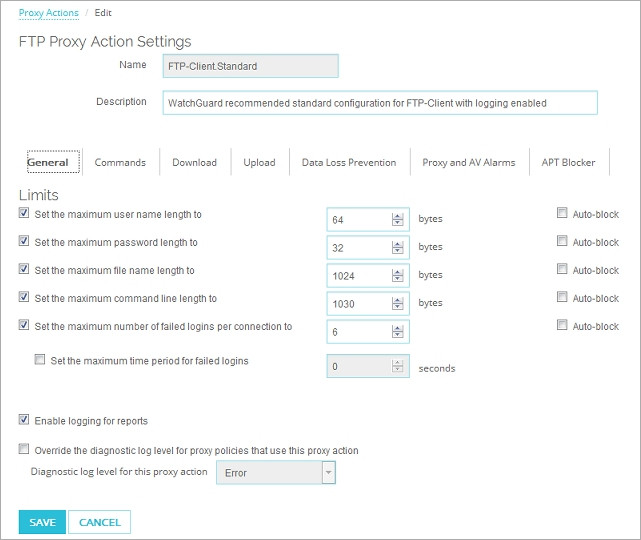Screen dimensions: 641x540
Task: Follow the Proxy Actions breadcrumb link
Action: tap(49, 13)
